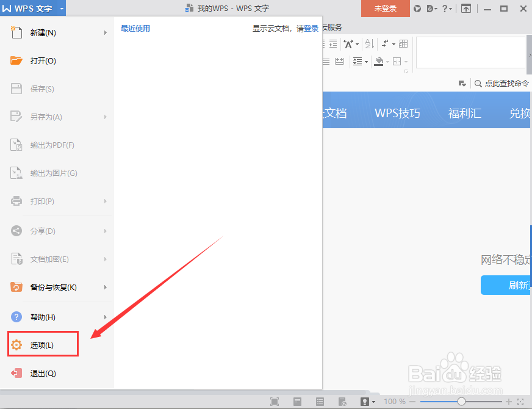Expand the 打印(P) submenu arrow
The width and height of the screenshot is (532, 409).
tap(106, 201)
